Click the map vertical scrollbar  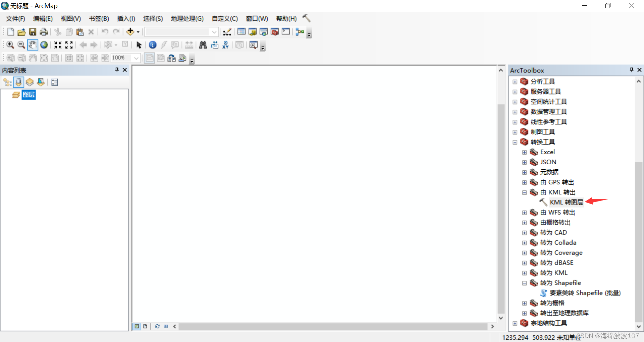click(x=501, y=209)
